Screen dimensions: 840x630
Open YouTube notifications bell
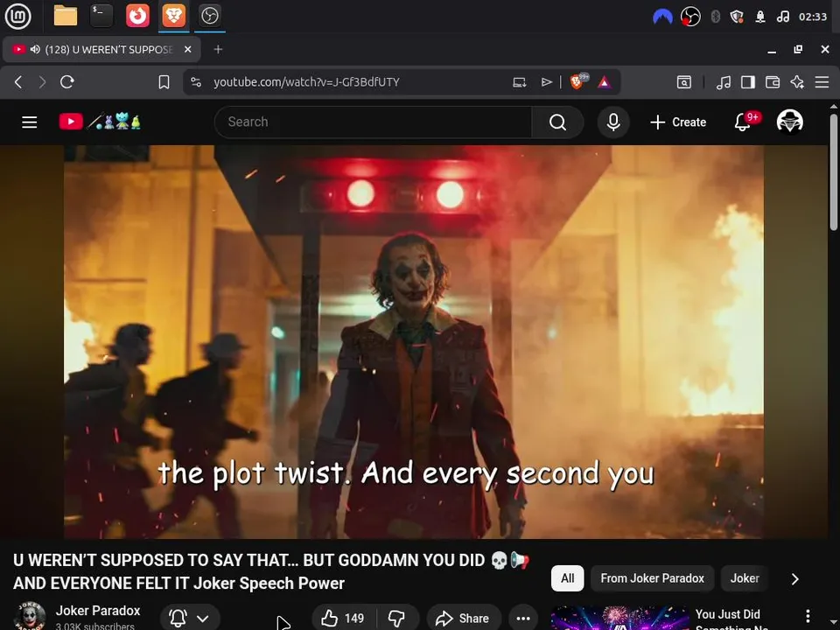pos(743,122)
